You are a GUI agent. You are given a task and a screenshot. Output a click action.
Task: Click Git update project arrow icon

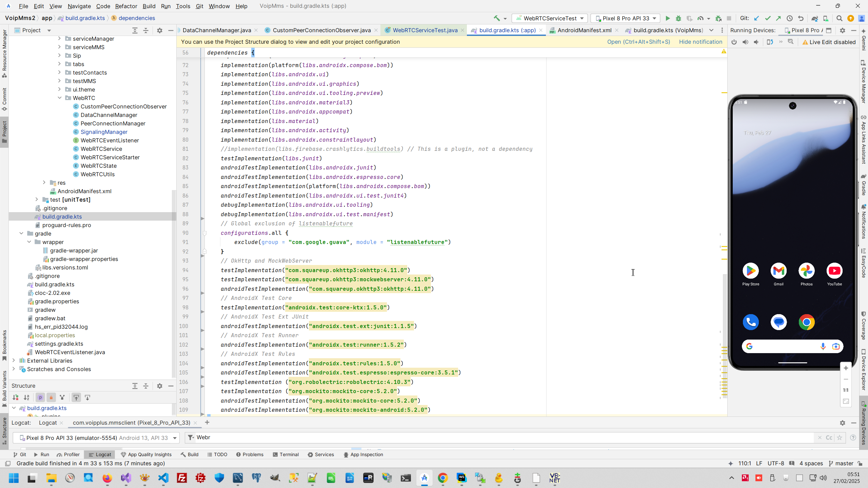pyautogui.click(x=756, y=18)
